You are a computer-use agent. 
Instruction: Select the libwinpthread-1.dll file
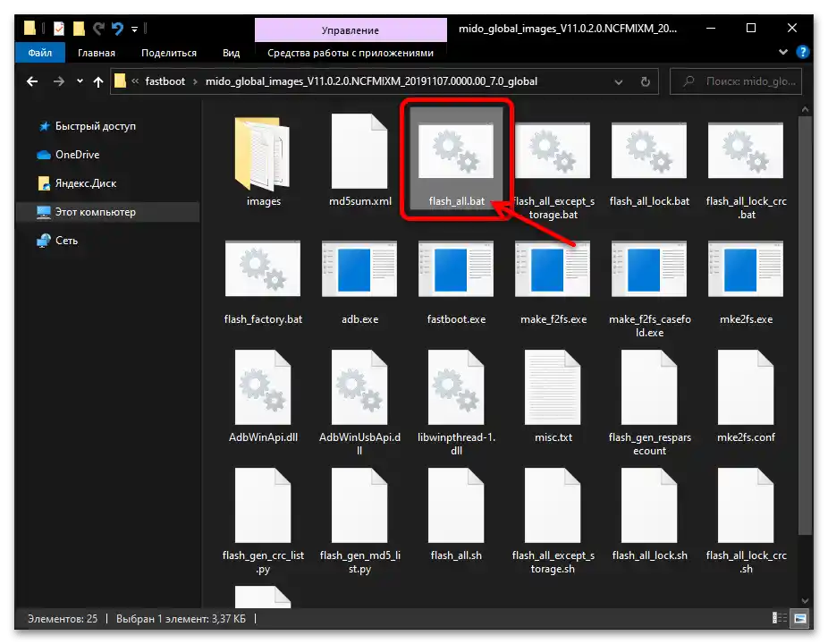tap(456, 402)
